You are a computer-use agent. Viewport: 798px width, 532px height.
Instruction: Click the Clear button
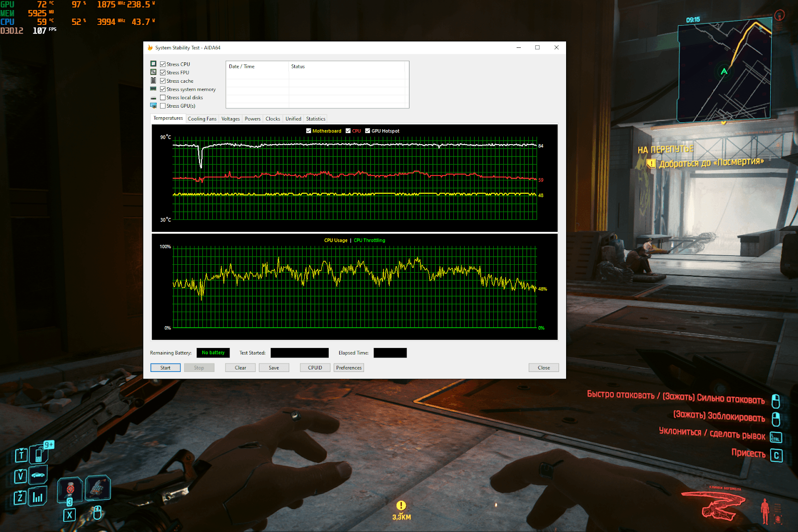[240, 367]
